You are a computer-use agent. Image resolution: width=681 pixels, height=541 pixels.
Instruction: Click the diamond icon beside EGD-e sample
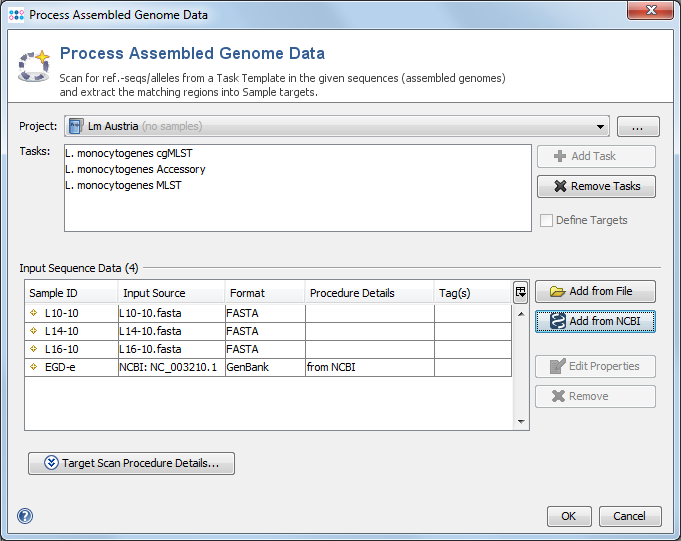click(35, 367)
